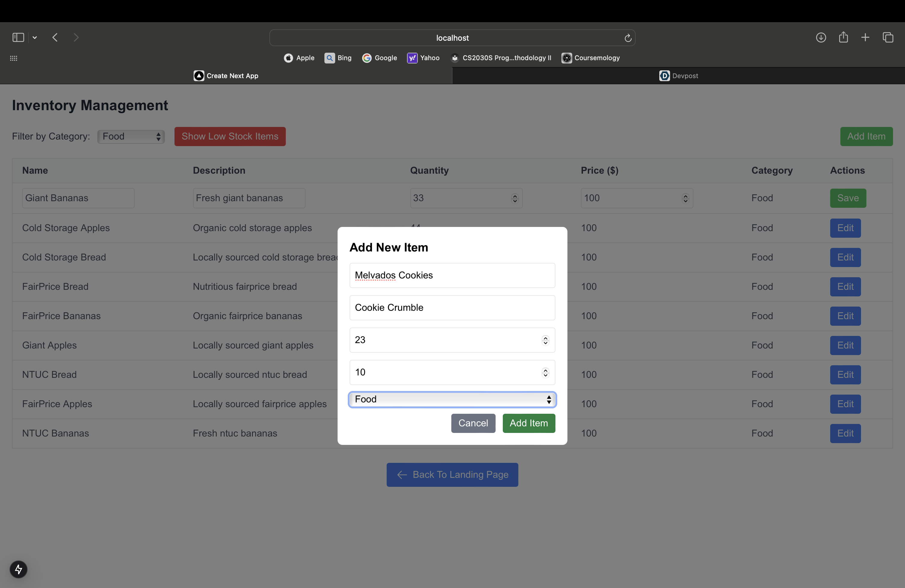The width and height of the screenshot is (905, 588).
Task: Adjust the price 10 stepper arrows
Action: pos(545,372)
